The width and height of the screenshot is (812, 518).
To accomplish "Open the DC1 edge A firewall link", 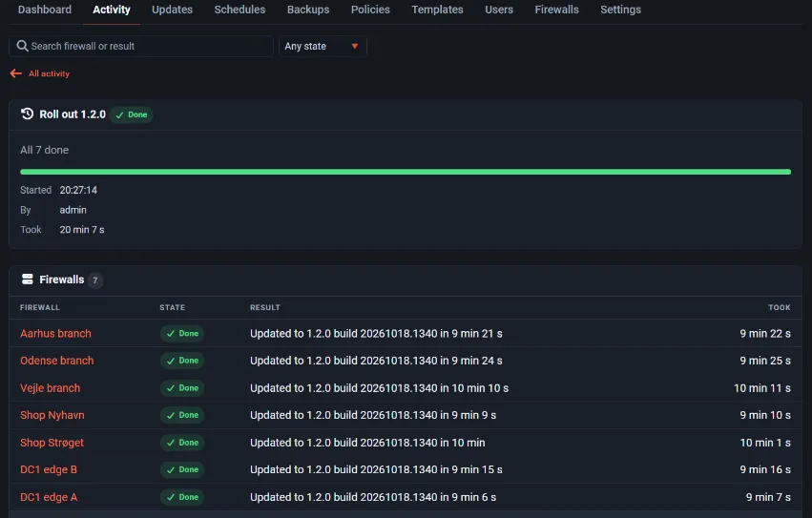I will pos(49,497).
